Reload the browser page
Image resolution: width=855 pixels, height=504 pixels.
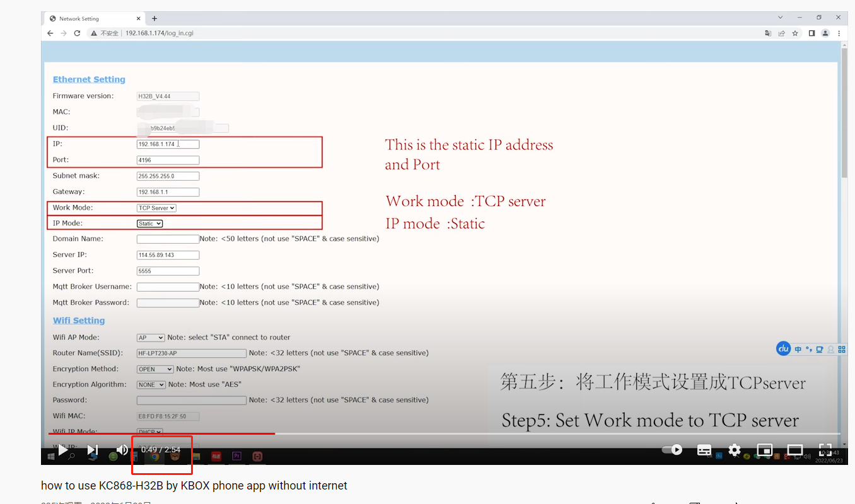tap(77, 33)
